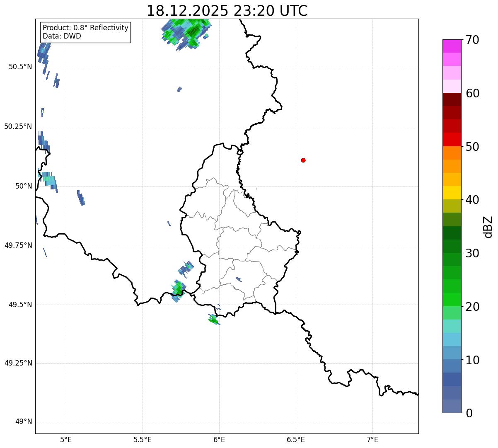This screenshot has width=498, height=448.
Task: Click the 50.25°N latitude tick label
Action: pyautogui.click(x=18, y=126)
